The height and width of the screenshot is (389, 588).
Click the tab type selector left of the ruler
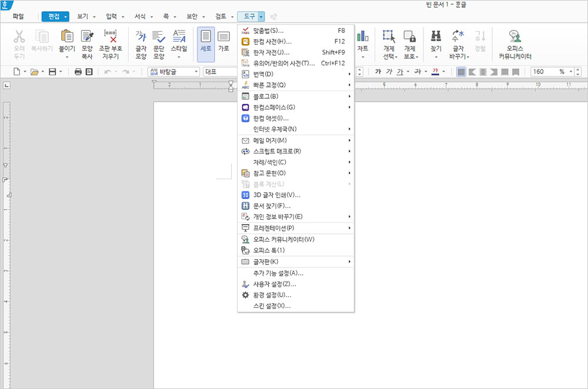coord(6,85)
